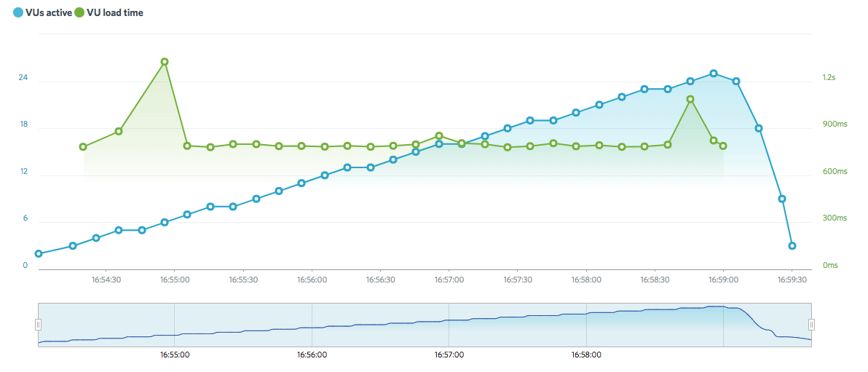868x372 pixels.
Task: Click the blue VUs active legend circle
Action: coord(18,13)
